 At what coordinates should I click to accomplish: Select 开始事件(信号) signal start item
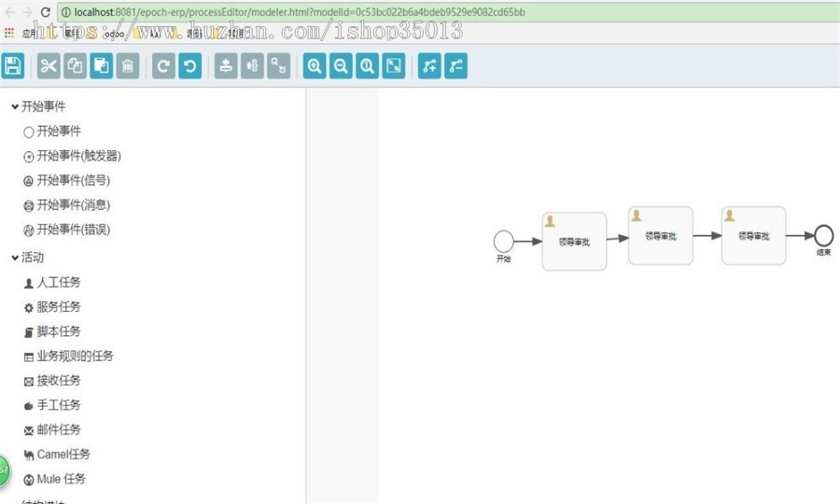pyautogui.click(x=67, y=180)
